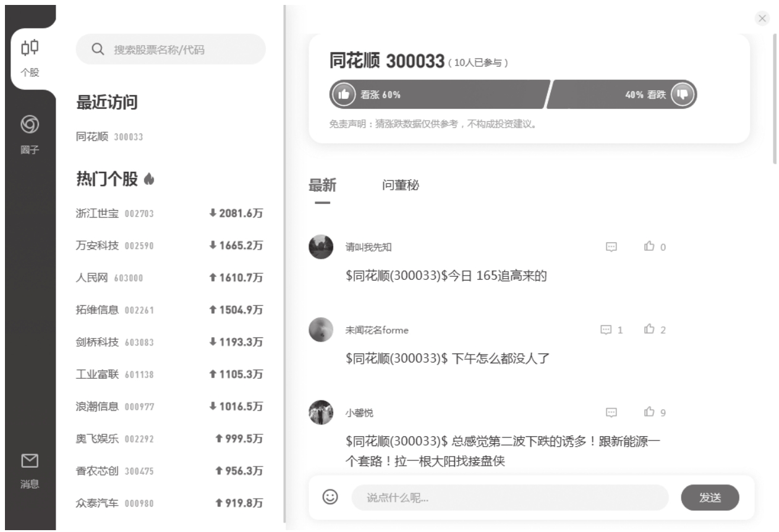Select 拓维信息 002261 in hot stocks

click(170, 310)
